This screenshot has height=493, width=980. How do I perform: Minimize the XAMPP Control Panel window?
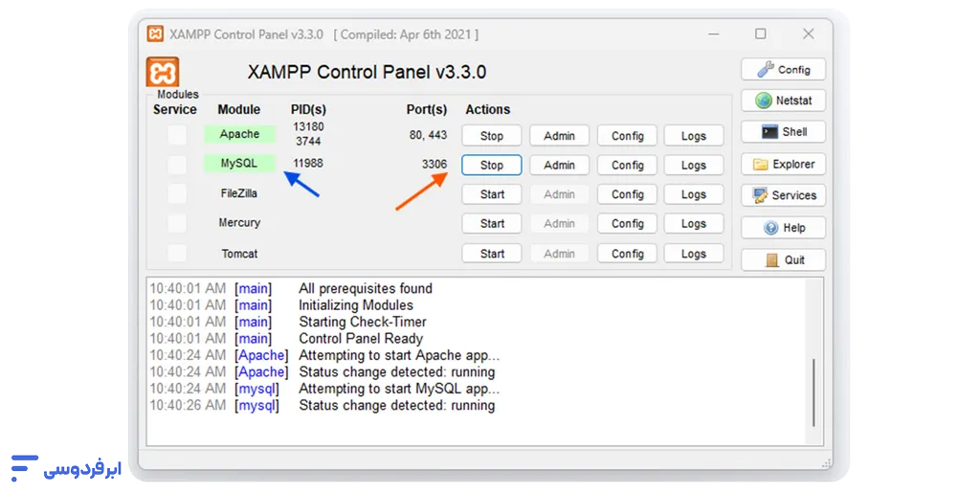[x=714, y=34]
